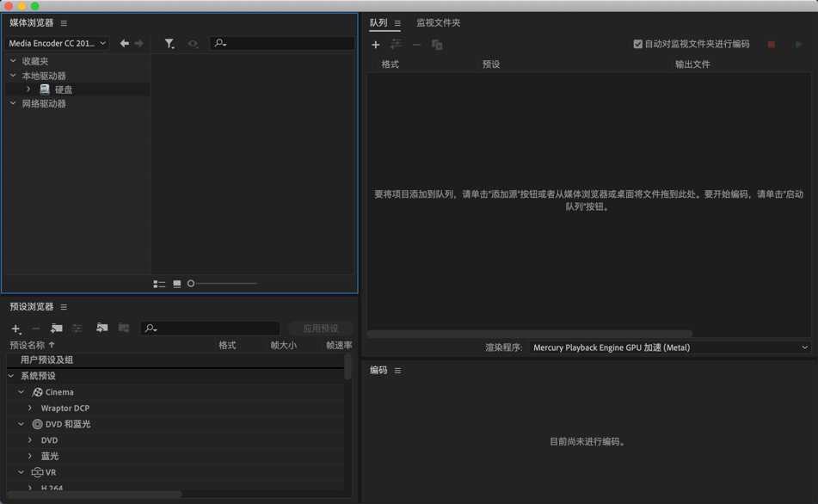818x504 pixels.
Task: Click the export preset icon in Preset Browser
Action: 123,329
